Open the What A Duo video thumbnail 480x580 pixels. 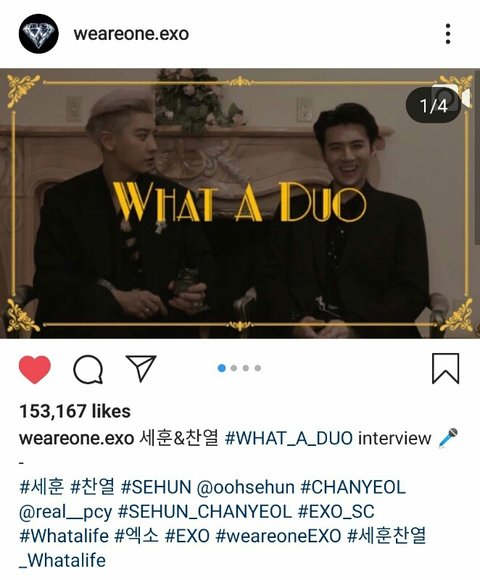[x=240, y=203]
